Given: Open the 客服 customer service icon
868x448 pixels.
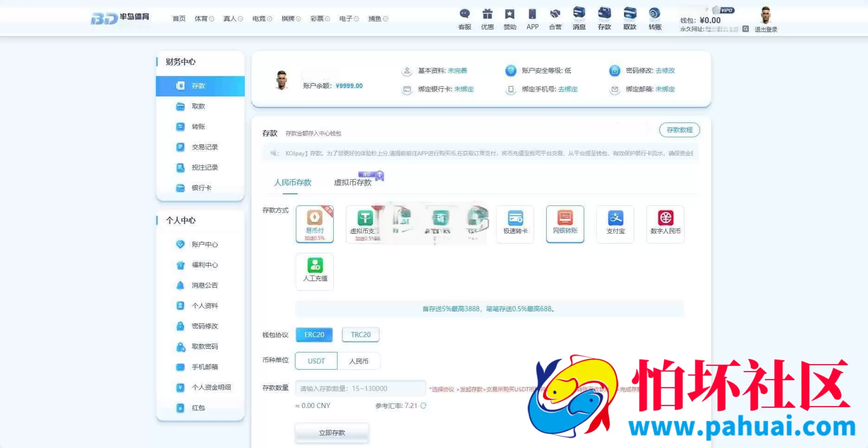Looking at the screenshot, I should 465,19.
